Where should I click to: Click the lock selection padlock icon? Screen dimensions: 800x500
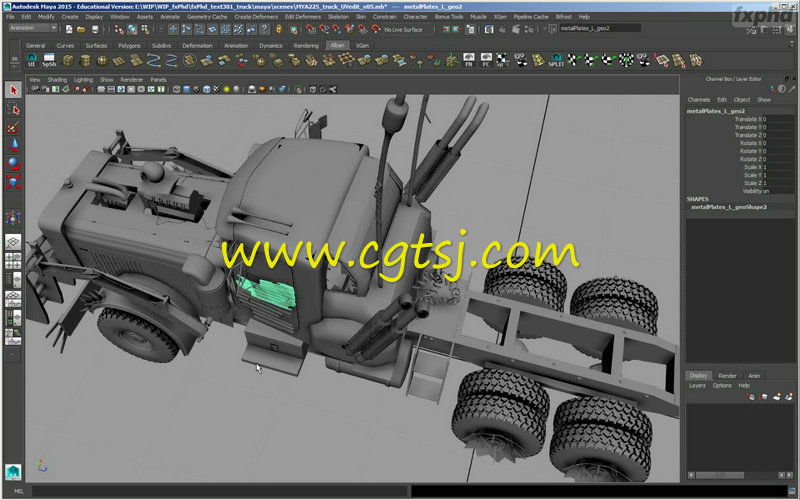tap(279, 30)
